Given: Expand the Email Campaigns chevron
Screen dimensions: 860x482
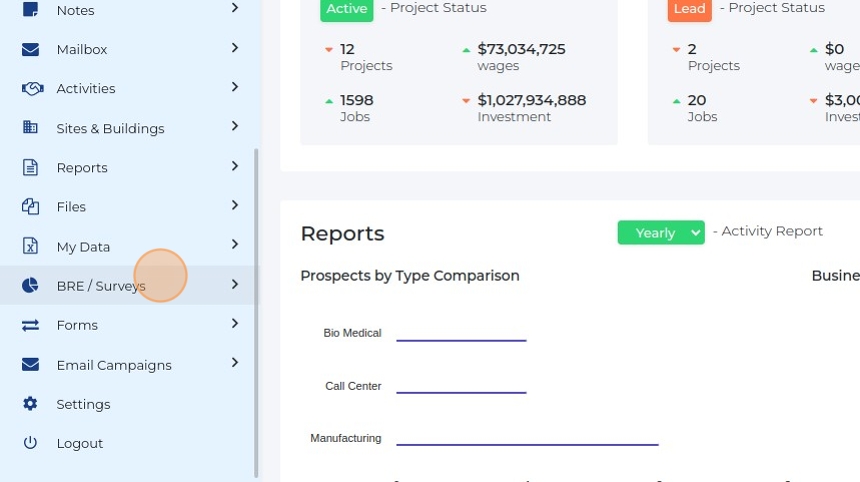Looking at the screenshot, I should (x=234, y=363).
